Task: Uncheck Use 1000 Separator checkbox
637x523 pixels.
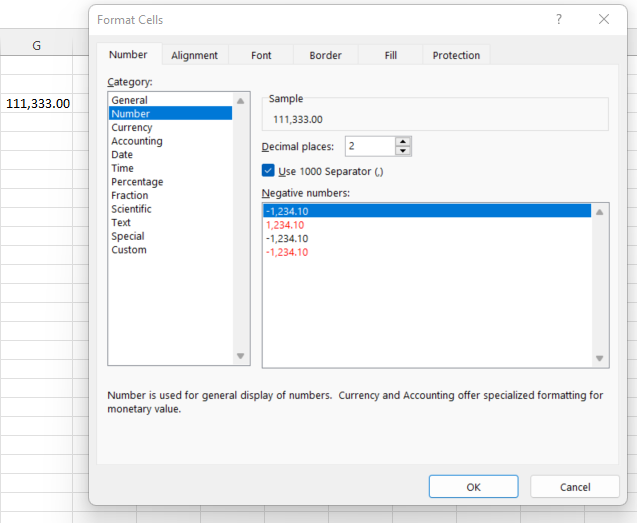Action: click(268, 171)
